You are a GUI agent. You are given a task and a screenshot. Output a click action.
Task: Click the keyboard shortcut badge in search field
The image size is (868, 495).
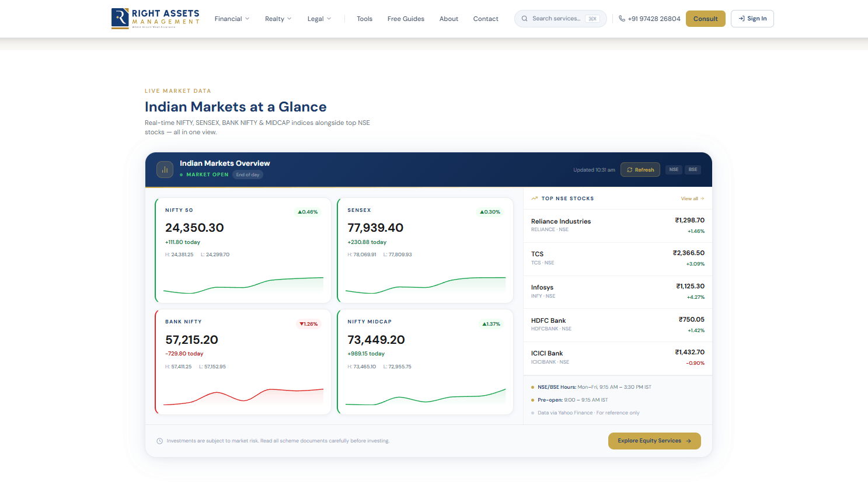(592, 19)
